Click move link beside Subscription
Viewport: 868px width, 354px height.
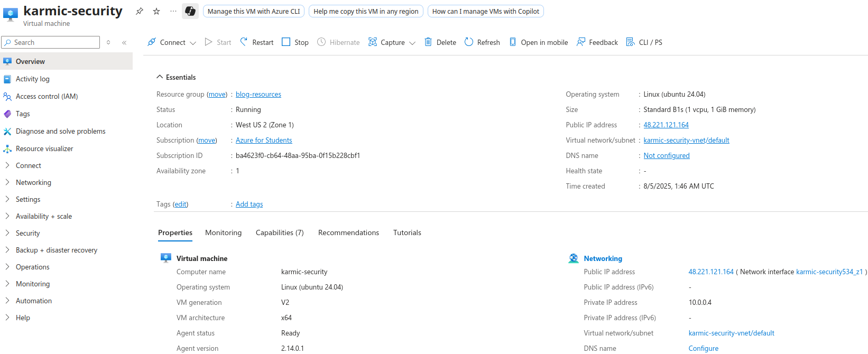click(207, 141)
